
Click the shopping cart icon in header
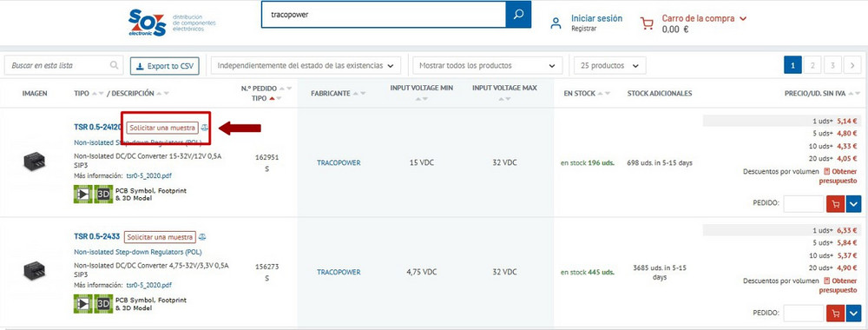647,23
